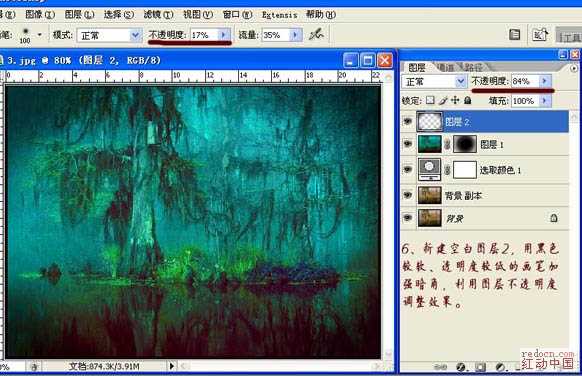Viewport: 582px width, 376px height.
Task: Toggle the eye icon of 背景 layer
Action: 408,218
